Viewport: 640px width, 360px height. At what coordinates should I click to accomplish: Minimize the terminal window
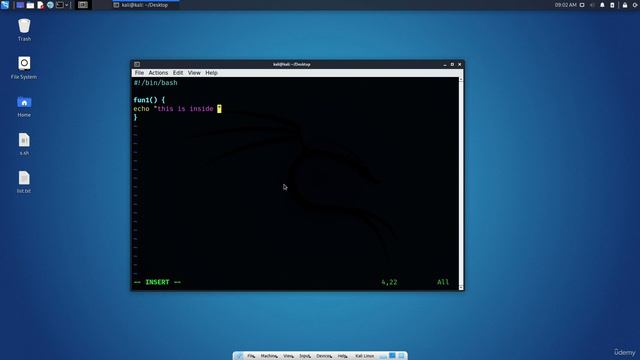tap(444, 64)
